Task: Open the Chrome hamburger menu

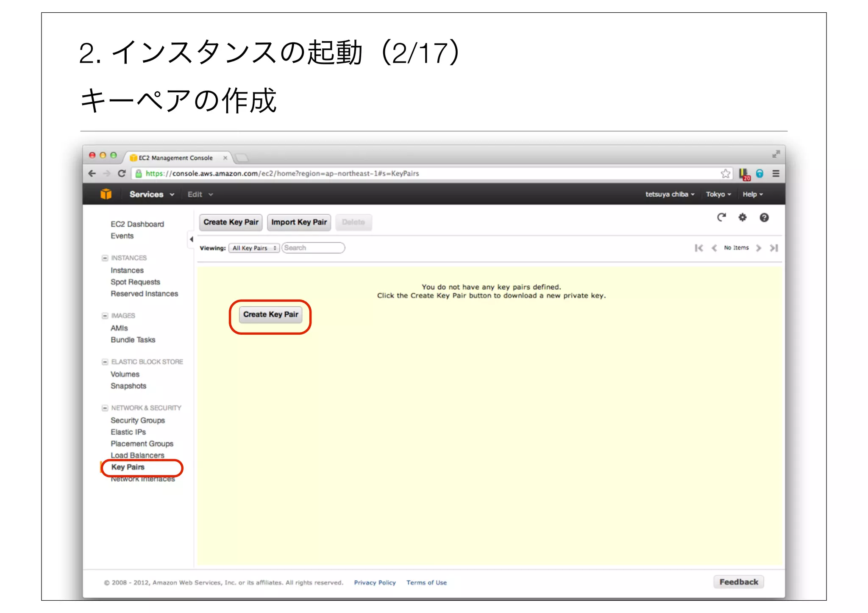Action: coord(776,173)
